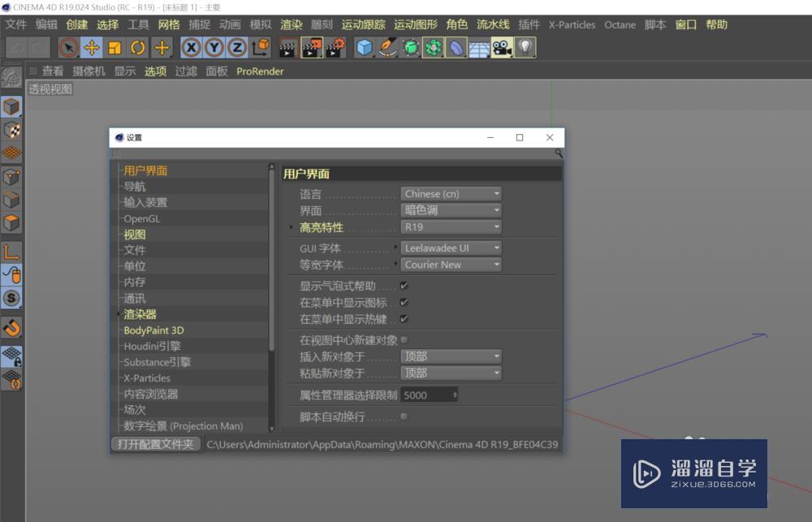Enable 脚本自动换行 checkbox

pyautogui.click(x=404, y=416)
